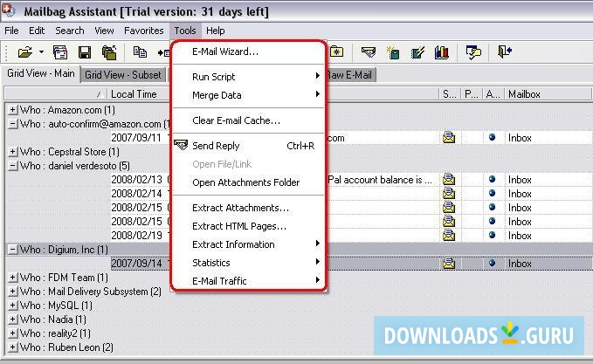Expand the Who : reality2 group
This screenshot has height=364, width=593.
pos(12,333)
